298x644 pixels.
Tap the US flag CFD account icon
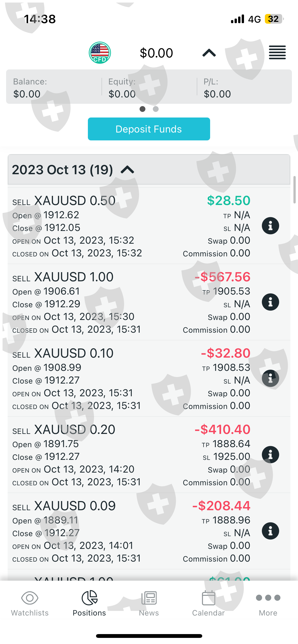coord(100,53)
